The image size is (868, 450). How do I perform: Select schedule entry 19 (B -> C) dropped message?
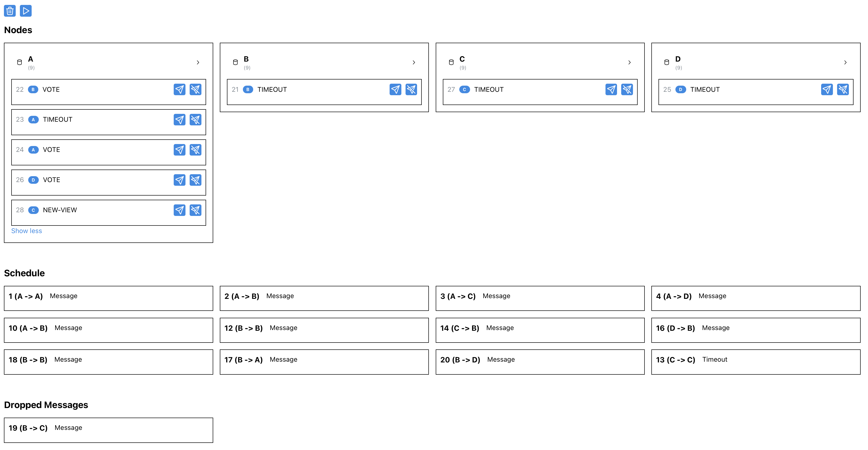108,430
